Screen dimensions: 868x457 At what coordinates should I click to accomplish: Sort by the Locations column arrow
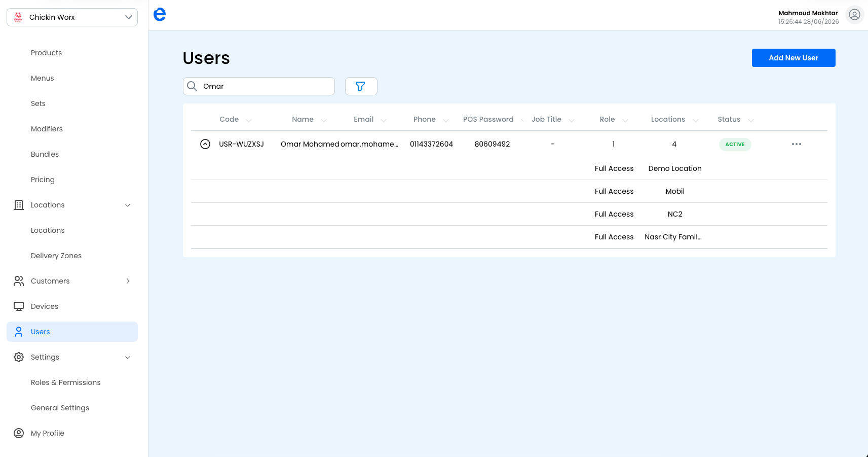click(696, 120)
